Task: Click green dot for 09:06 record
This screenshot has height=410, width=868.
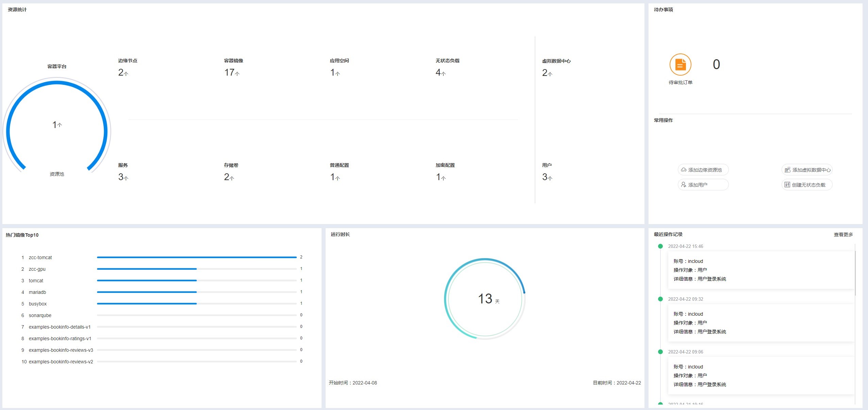Action: tap(660, 352)
